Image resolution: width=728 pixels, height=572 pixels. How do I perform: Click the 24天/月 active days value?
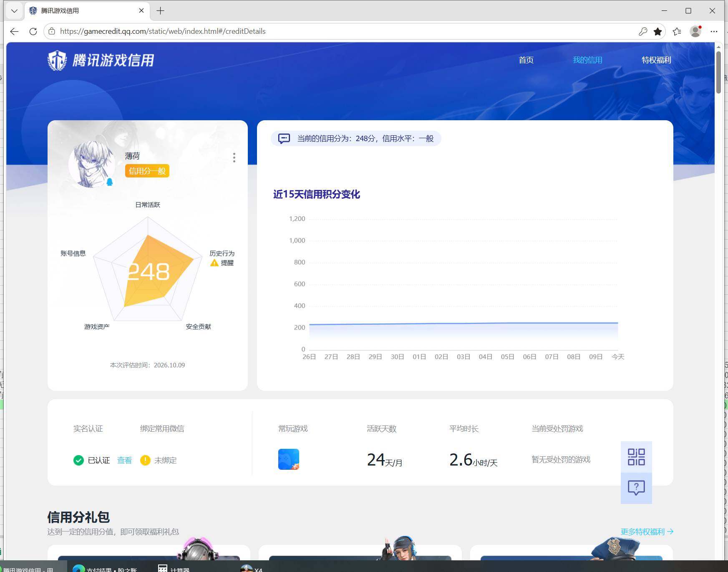(x=385, y=460)
